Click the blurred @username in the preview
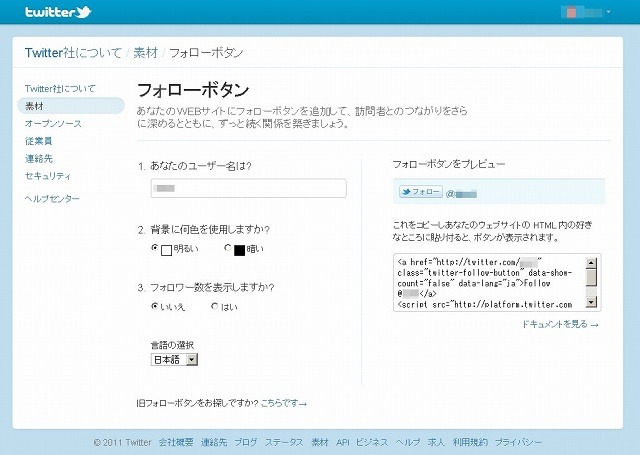640x455 pixels. coord(461,193)
